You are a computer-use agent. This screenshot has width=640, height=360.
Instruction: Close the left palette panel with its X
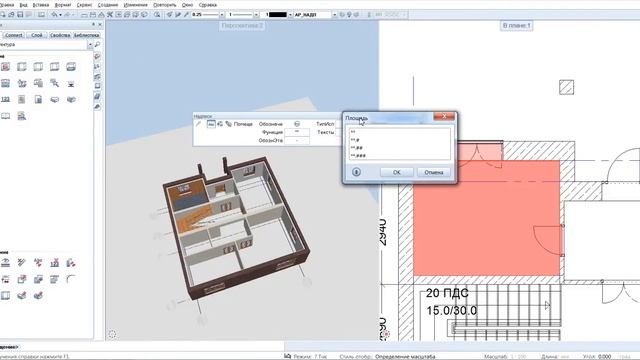(x=100, y=25)
